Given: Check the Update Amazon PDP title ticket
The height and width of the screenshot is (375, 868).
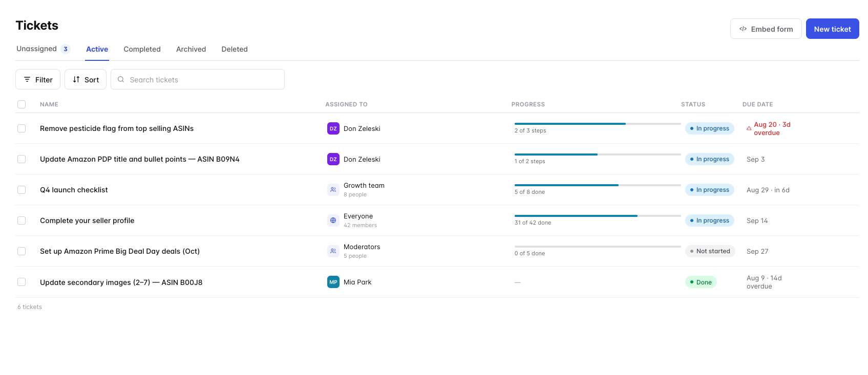Looking at the screenshot, I should pos(22,159).
